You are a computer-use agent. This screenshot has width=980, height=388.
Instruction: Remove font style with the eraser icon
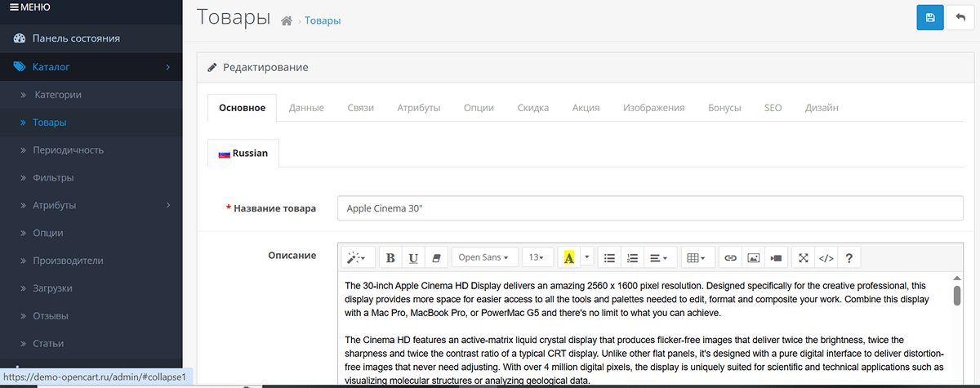(x=435, y=257)
